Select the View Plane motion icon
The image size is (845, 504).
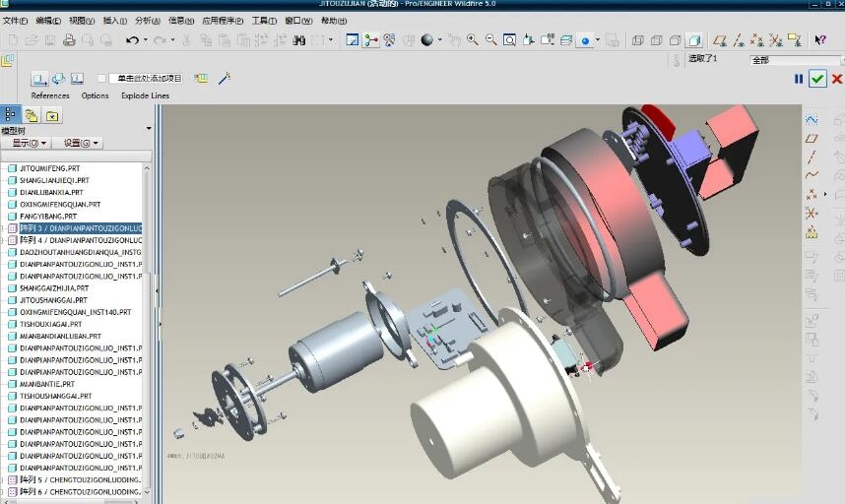click(x=77, y=79)
